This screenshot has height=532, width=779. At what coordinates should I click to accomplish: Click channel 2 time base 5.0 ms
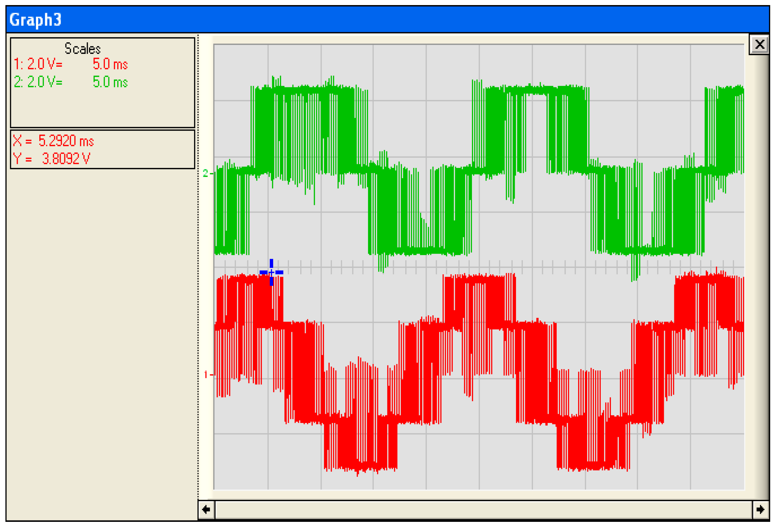click(110, 82)
